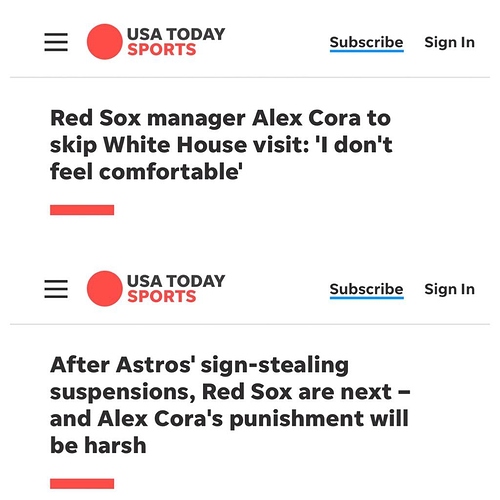This screenshot has height=500, width=500.
Task: Click the USA TODAY wordmark above the Cora White House story
Action: (176, 34)
